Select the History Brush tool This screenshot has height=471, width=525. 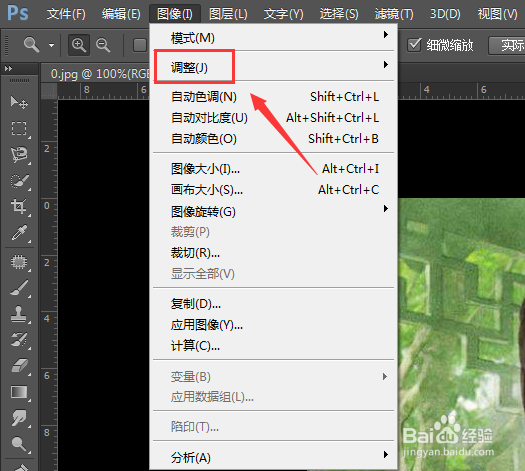[x=19, y=340]
